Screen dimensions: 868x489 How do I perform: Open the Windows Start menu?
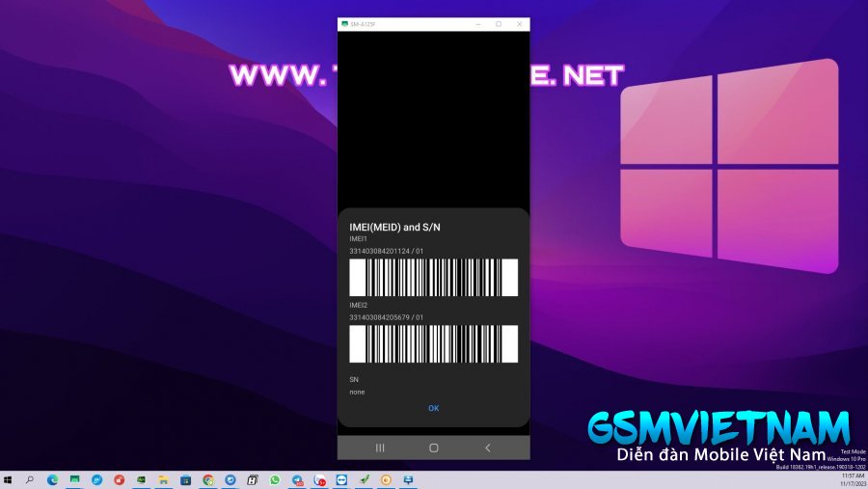[x=7, y=480]
